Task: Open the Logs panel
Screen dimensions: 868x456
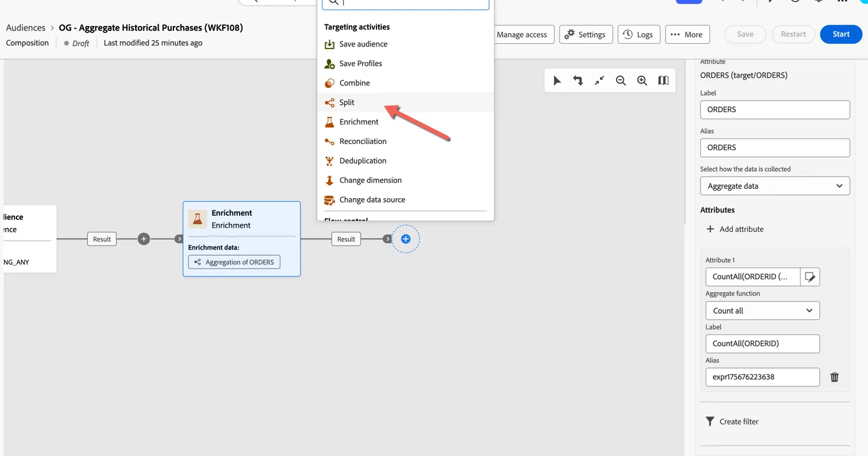Action: 638,34
